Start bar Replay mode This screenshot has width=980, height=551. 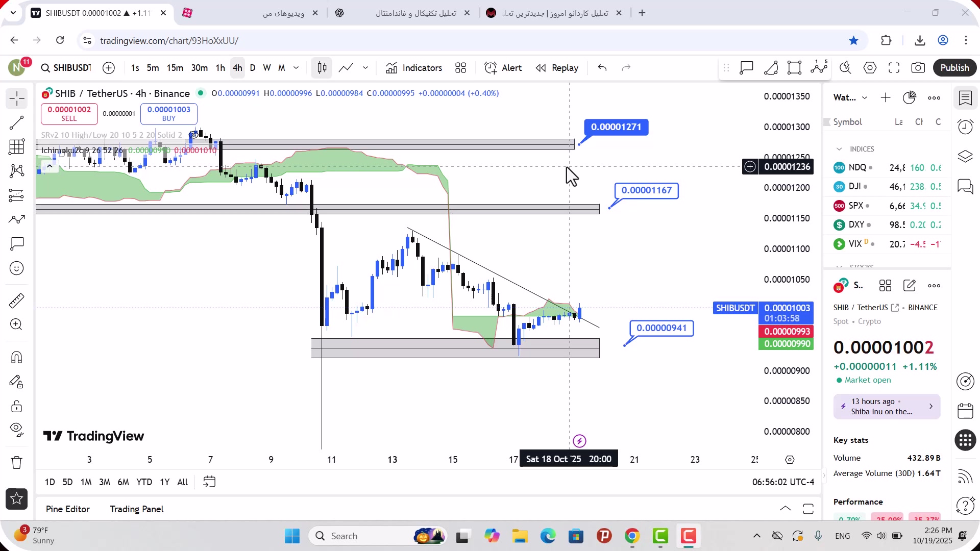pos(557,68)
